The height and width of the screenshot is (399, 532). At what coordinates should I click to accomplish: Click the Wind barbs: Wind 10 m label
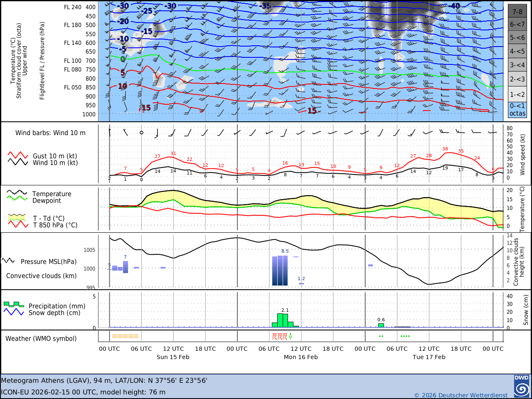(x=50, y=133)
